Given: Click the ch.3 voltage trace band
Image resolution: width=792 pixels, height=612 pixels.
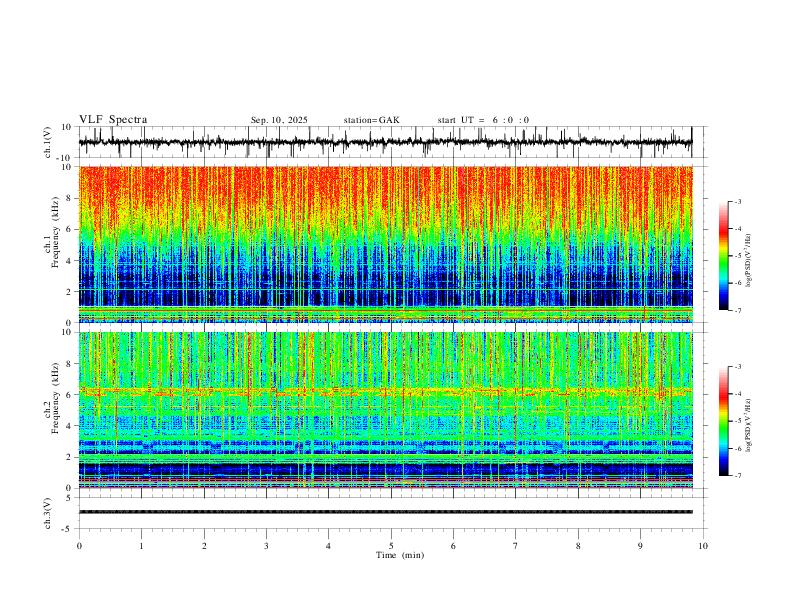Looking at the screenshot, I should 385,512.
